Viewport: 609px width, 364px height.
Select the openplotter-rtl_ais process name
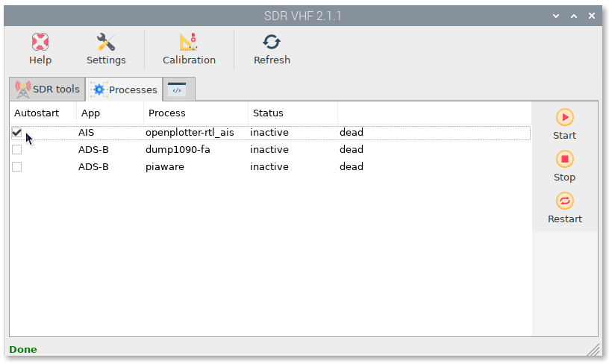tap(190, 132)
